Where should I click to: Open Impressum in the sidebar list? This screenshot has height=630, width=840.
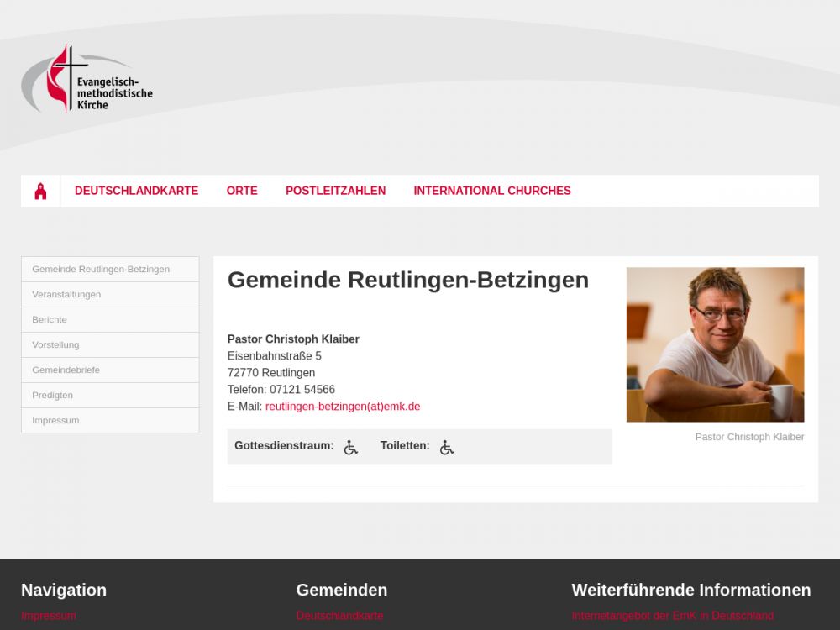(x=110, y=420)
